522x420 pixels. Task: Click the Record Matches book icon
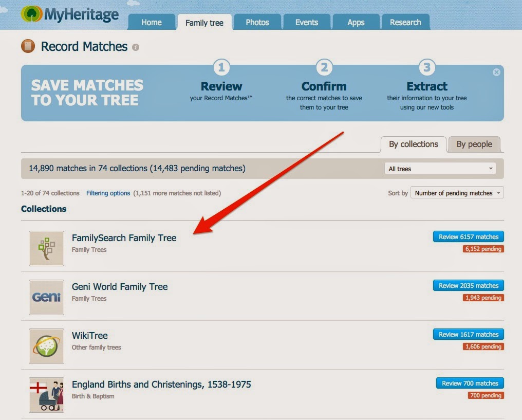click(28, 46)
